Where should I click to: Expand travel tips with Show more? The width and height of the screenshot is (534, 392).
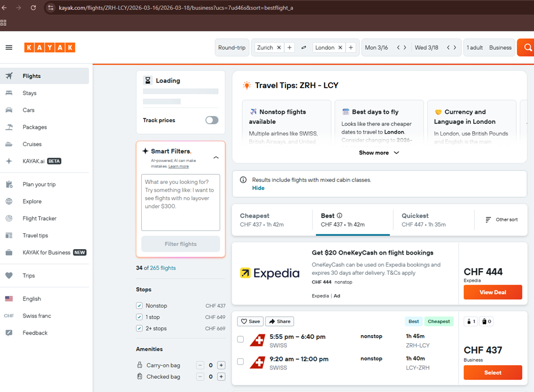(x=379, y=153)
